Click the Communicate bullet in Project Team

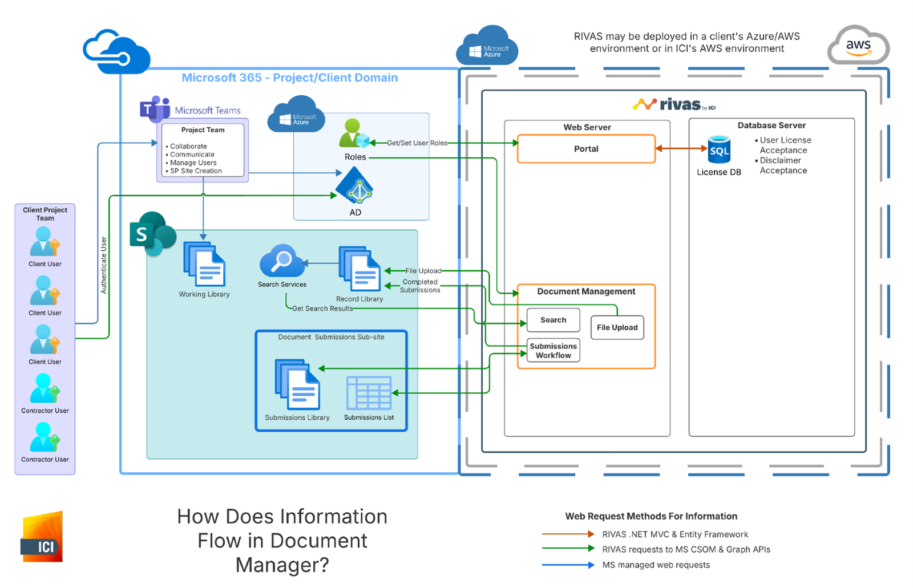pos(190,154)
